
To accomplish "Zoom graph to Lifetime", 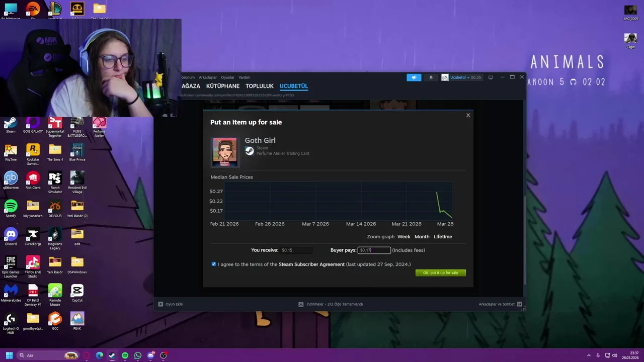I will (443, 236).
